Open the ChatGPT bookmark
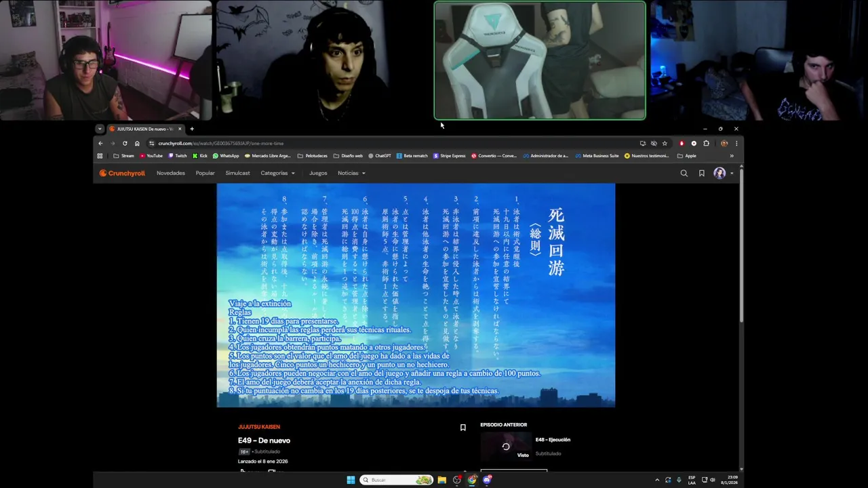 pos(380,156)
